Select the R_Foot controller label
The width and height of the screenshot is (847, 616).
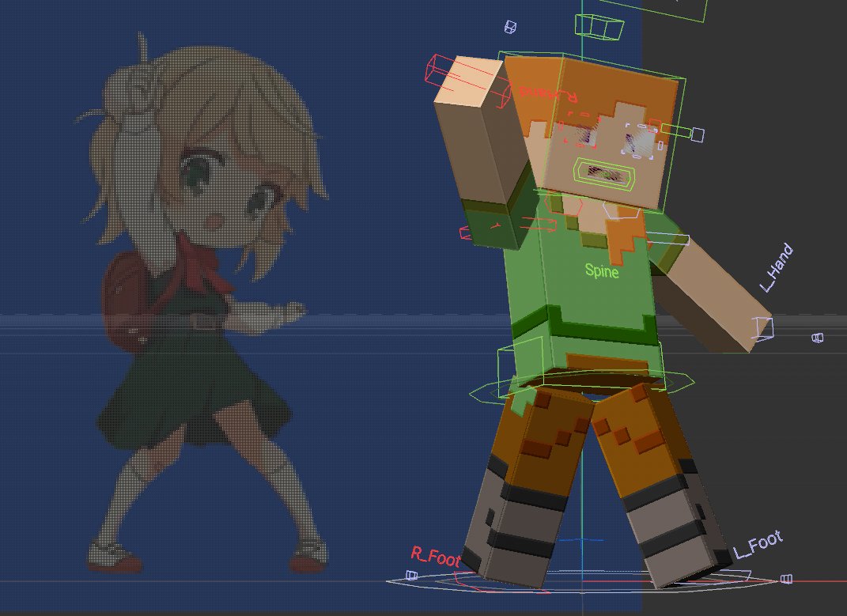[x=436, y=557]
